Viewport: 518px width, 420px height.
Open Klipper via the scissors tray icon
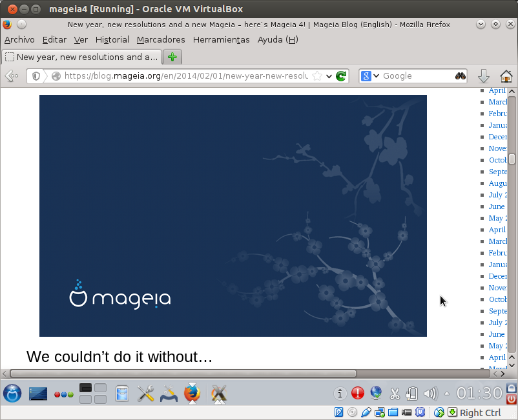[395, 393]
